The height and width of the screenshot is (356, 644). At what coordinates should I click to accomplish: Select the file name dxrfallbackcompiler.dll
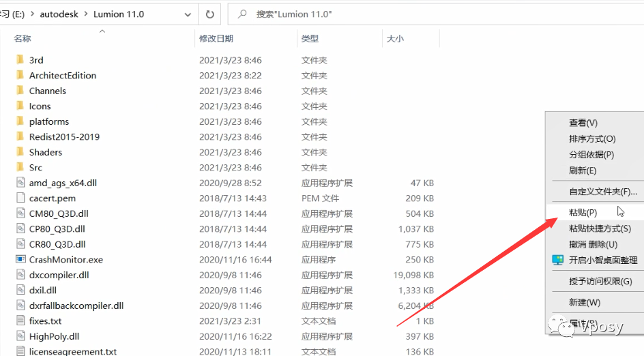pyautogui.click(x=76, y=306)
